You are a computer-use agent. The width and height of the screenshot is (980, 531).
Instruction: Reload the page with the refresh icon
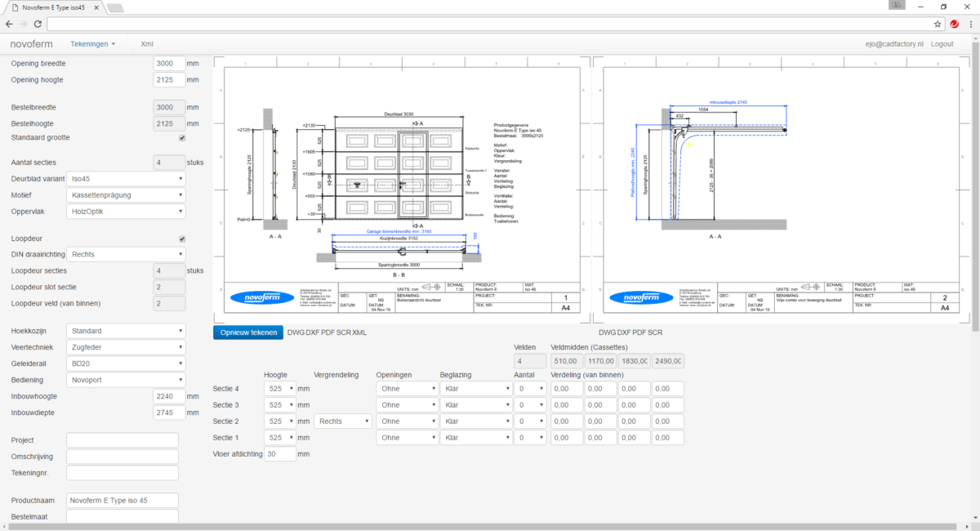[38, 24]
